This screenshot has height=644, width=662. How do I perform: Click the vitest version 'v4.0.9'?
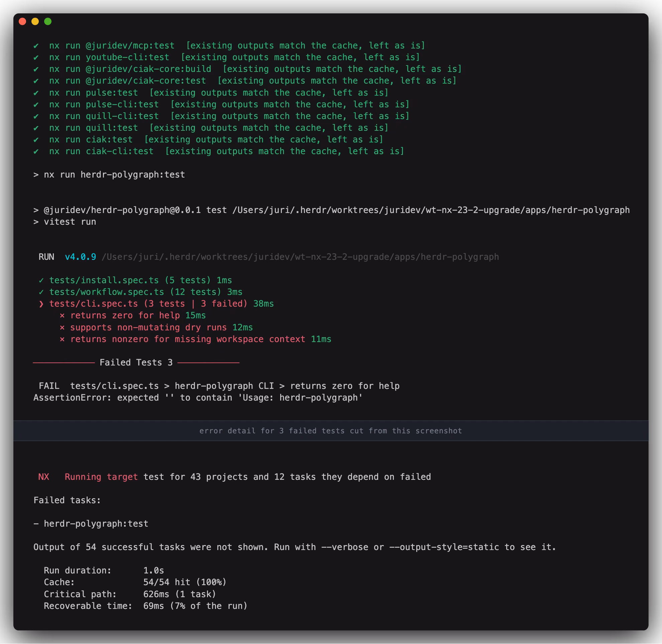click(x=81, y=257)
